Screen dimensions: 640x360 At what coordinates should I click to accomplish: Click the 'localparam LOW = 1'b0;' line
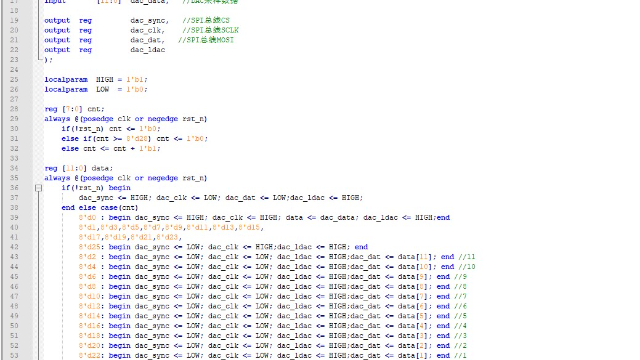click(96, 89)
